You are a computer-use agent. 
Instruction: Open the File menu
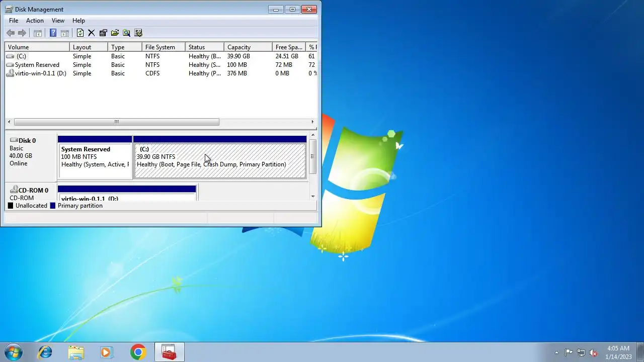[x=14, y=21]
